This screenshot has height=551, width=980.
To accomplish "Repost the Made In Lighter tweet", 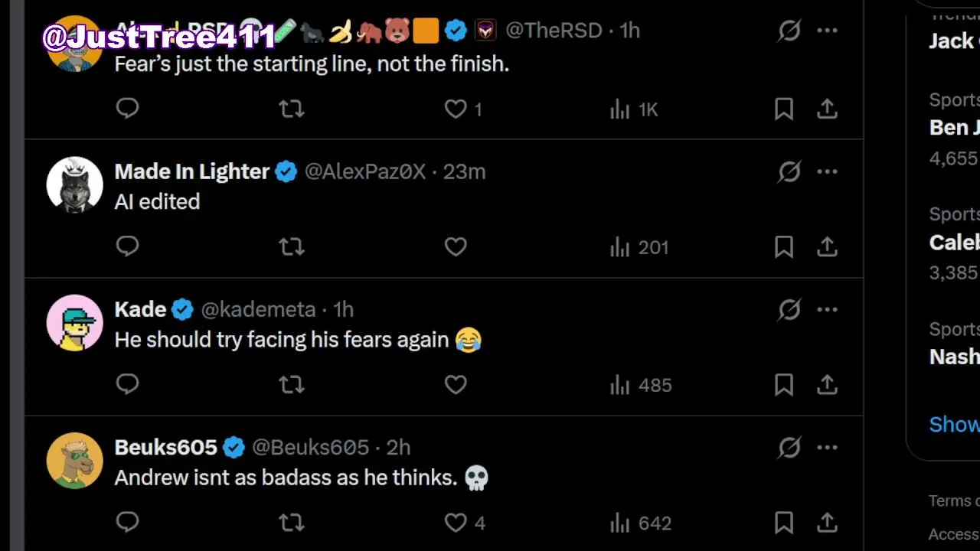I will [x=291, y=246].
